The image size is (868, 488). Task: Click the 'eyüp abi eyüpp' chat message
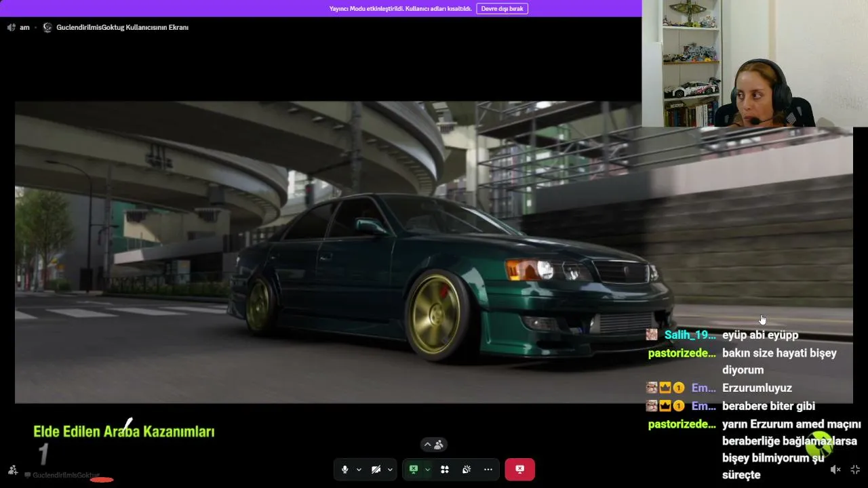click(760, 335)
